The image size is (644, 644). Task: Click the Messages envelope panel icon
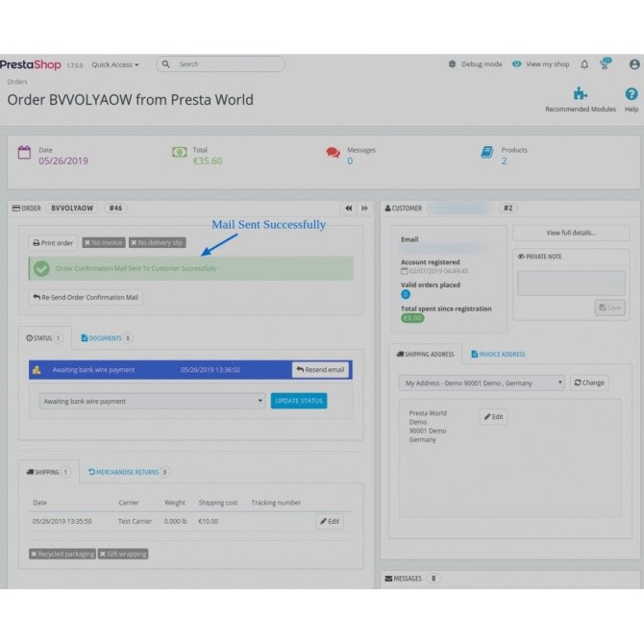[388, 579]
